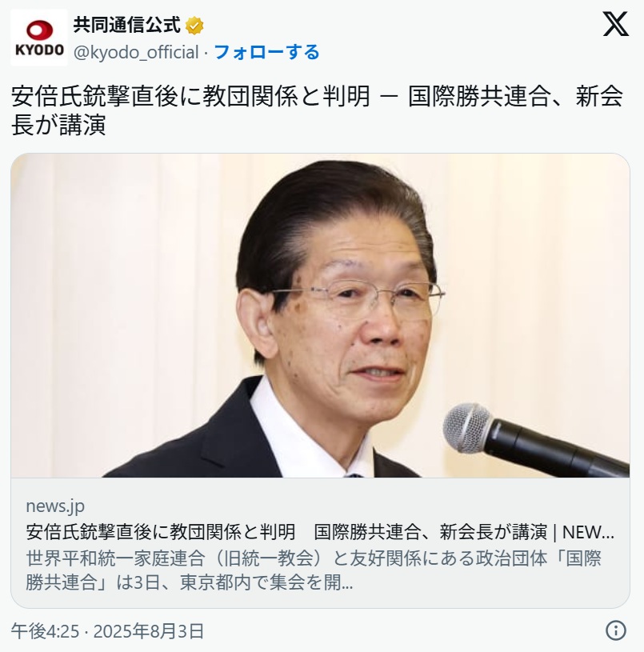This screenshot has height=652, width=644.
Task: Open the @kyodo_official handle link
Action: [x=136, y=52]
